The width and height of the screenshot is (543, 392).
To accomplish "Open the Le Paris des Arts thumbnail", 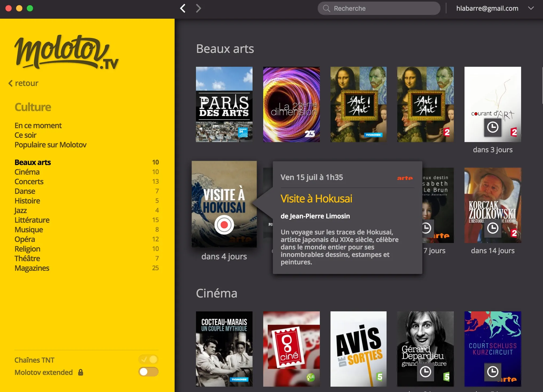I will [x=224, y=104].
